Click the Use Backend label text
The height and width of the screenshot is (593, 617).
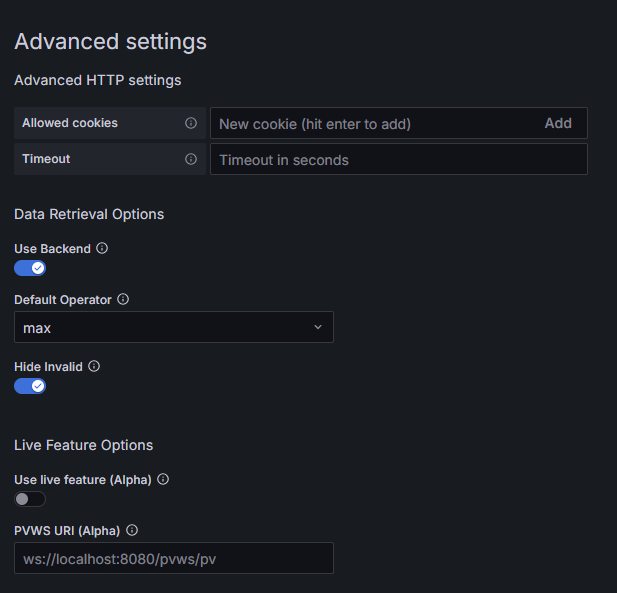point(52,249)
